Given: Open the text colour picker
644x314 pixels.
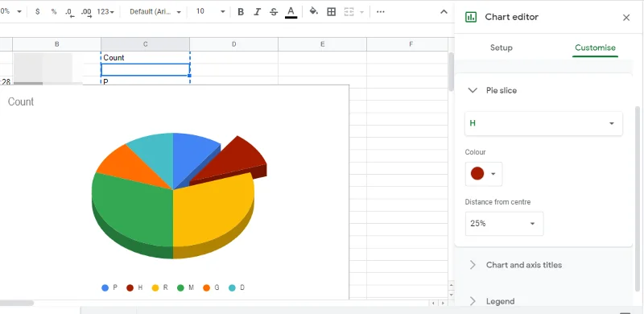Looking at the screenshot, I should tap(291, 12).
